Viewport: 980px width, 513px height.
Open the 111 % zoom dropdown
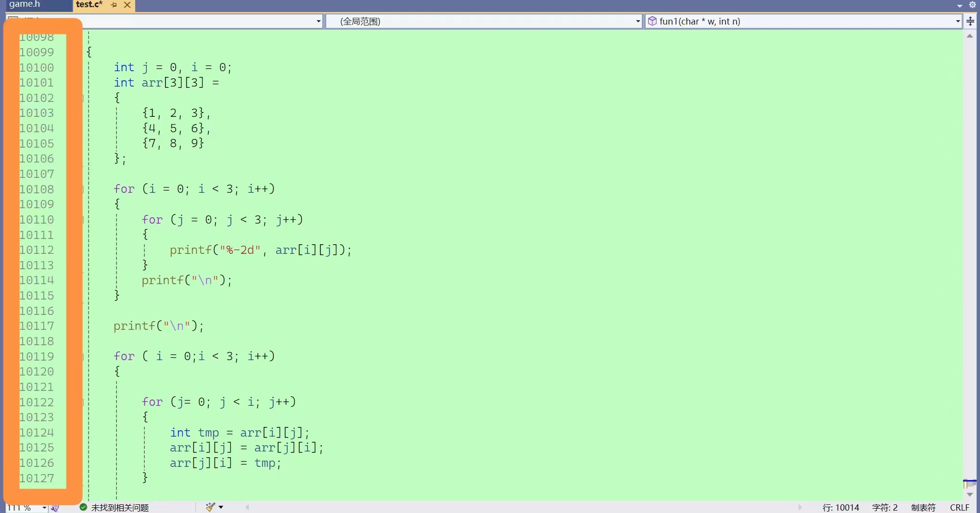tap(44, 507)
